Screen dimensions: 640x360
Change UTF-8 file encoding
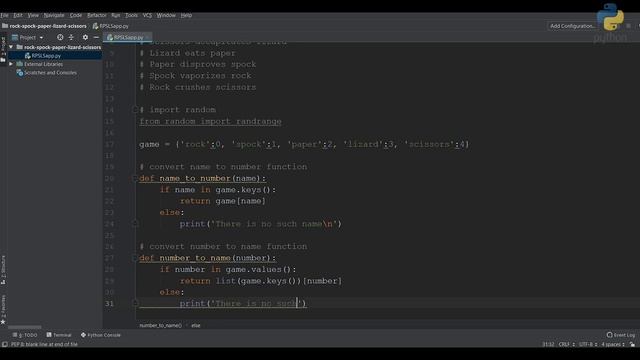[588, 344]
